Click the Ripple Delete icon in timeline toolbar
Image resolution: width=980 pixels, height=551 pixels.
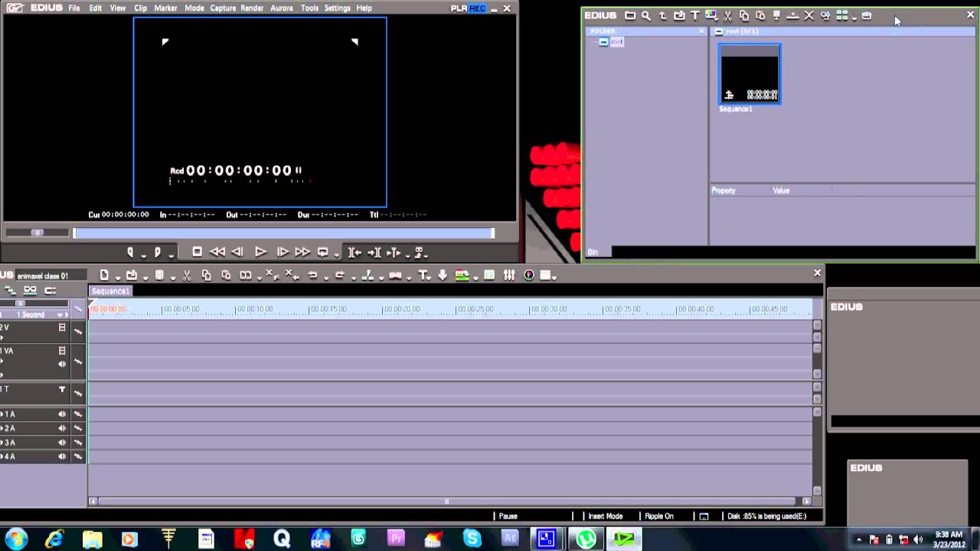(291, 275)
